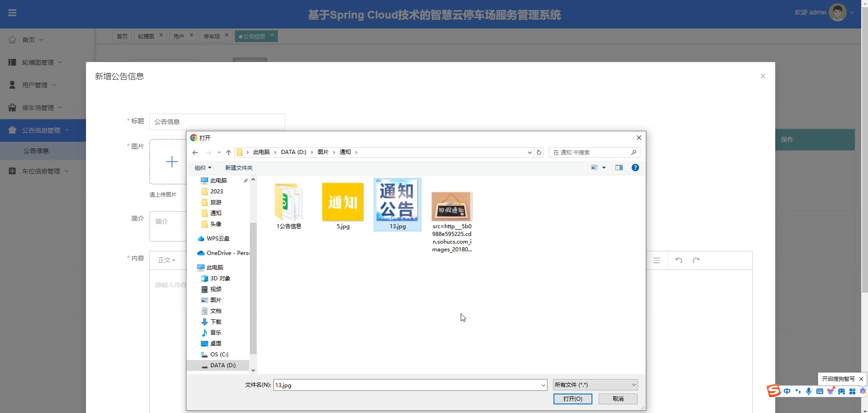Select WPS云盘 in navigation tree
Screen dimensions: 868x413
coord(218,239)
